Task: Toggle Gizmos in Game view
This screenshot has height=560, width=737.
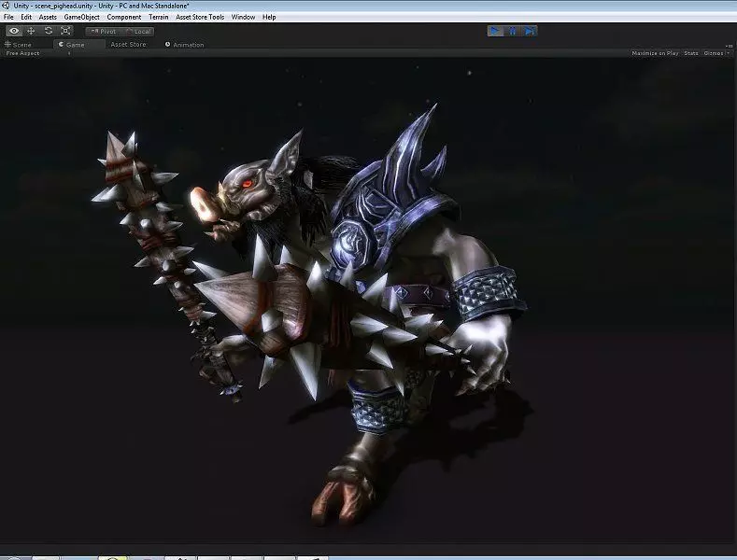Action: [713, 53]
